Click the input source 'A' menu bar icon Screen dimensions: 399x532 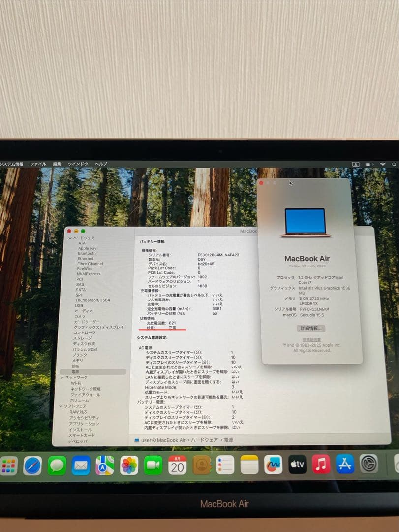(x=356, y=164)
